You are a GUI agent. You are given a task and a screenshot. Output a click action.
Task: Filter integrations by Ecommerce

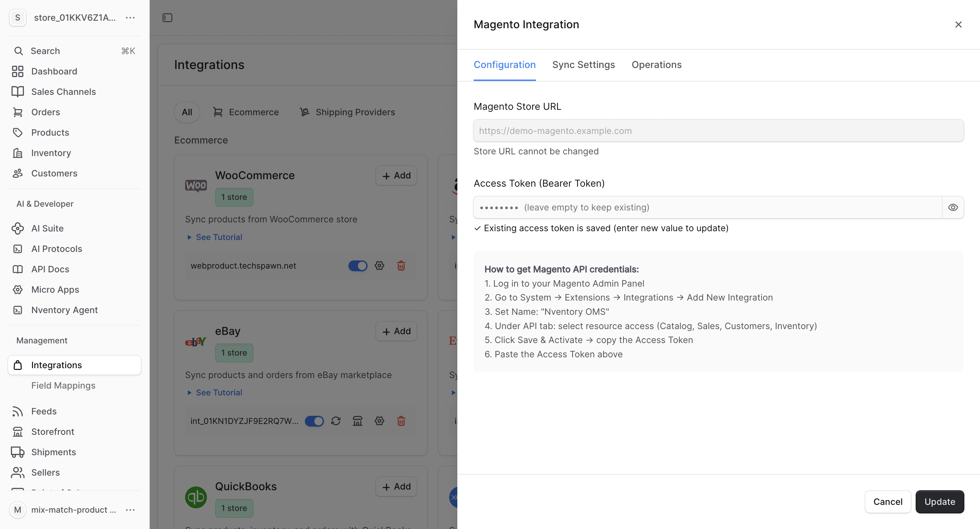click(246, 112)
